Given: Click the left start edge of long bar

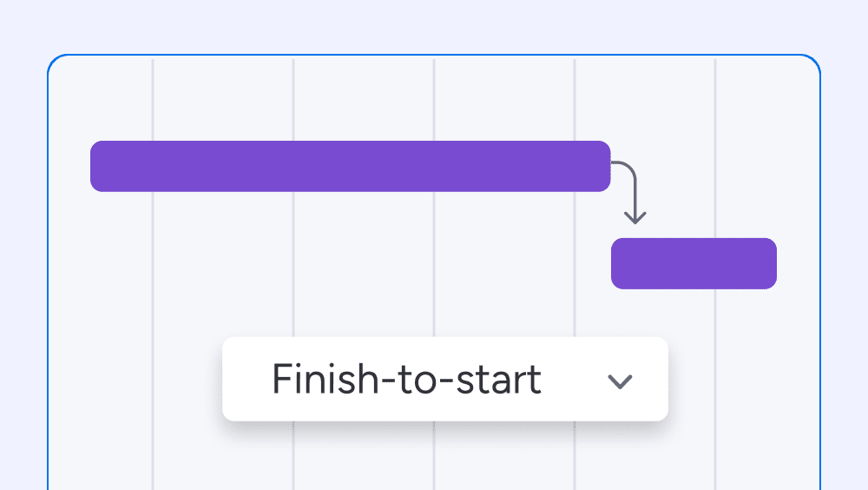Looking at the screenshot, I should click(x=93, y=166).
